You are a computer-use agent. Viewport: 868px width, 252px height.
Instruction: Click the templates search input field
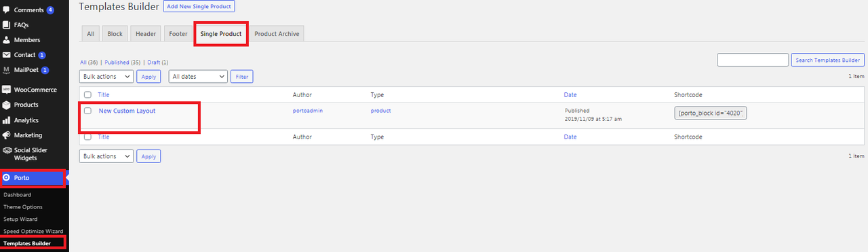point(753,60)
